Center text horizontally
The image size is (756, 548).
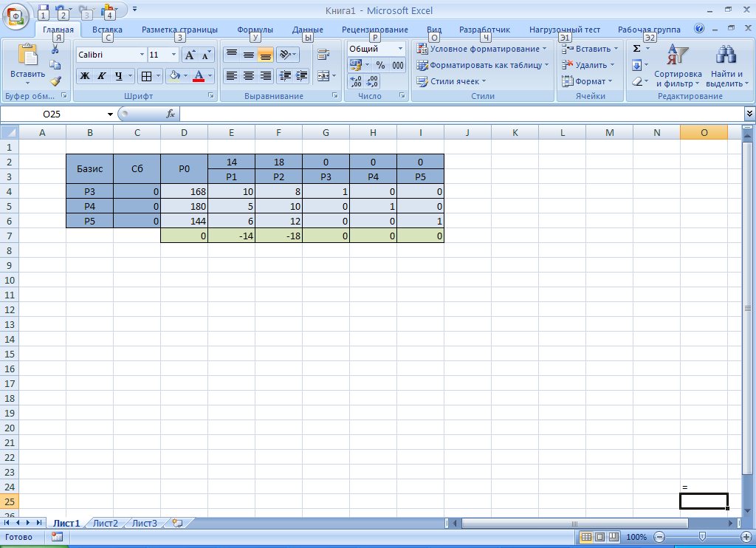(248, 76)
